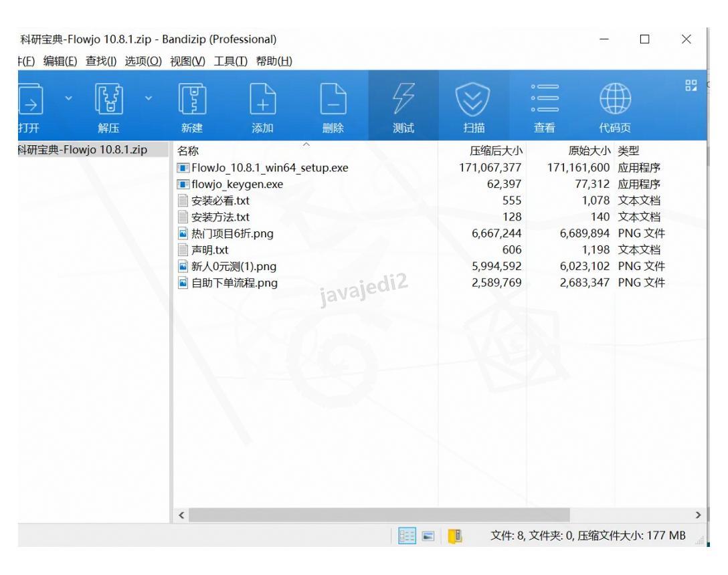Open the Help 帮助(H) menu
This screenshot has width=728, height=575.
pyautogui.click(x=274, y=62)
